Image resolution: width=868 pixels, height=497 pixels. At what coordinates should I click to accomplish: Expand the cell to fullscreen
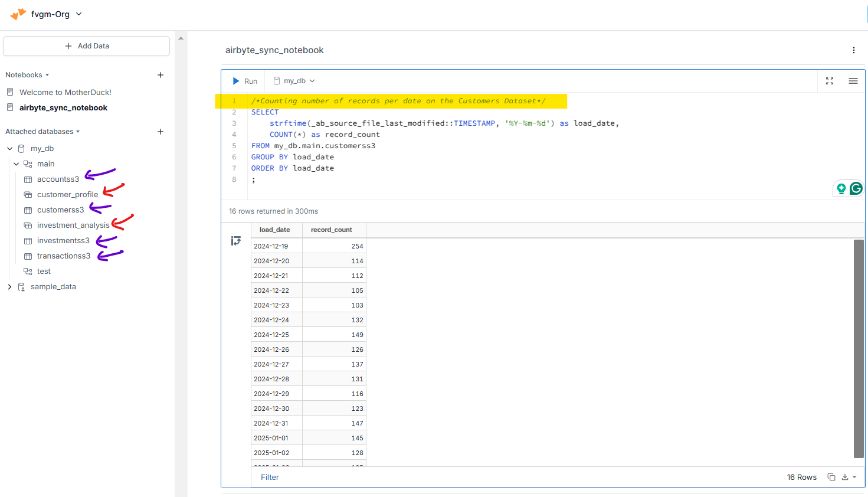coord(830,81)
